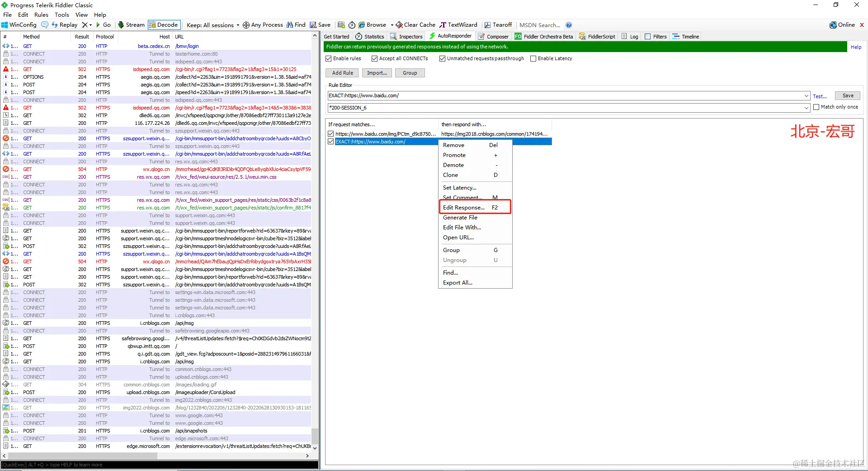Uncheck the EXACT baidu.com rule checkbox
868x471 pixels.
coord(331,142)
